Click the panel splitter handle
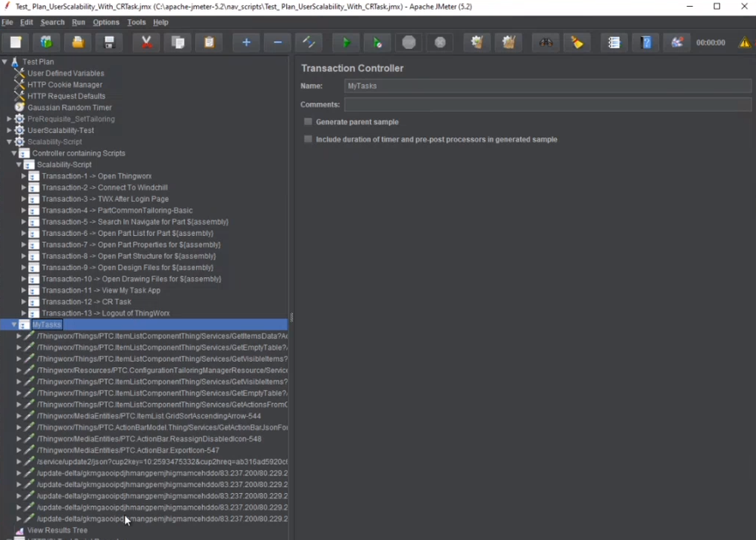Viewport: 756px width, 540px height. click(x=291, y=317)
